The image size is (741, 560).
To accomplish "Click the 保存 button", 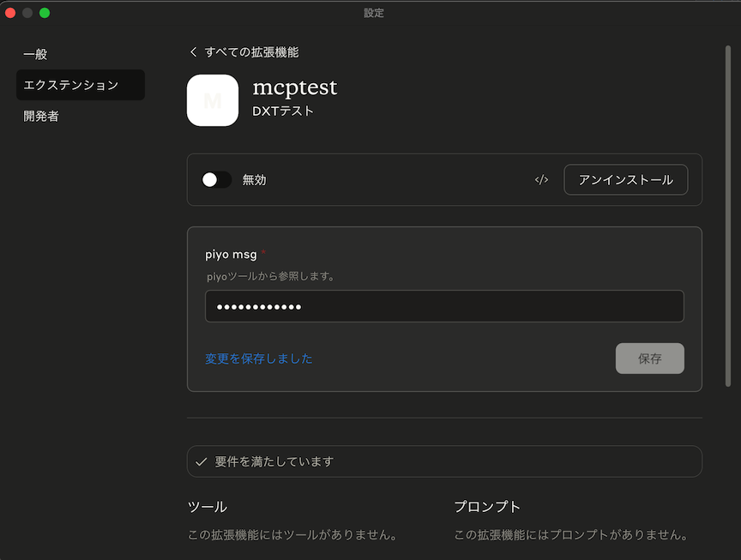I will coord(649,358).
